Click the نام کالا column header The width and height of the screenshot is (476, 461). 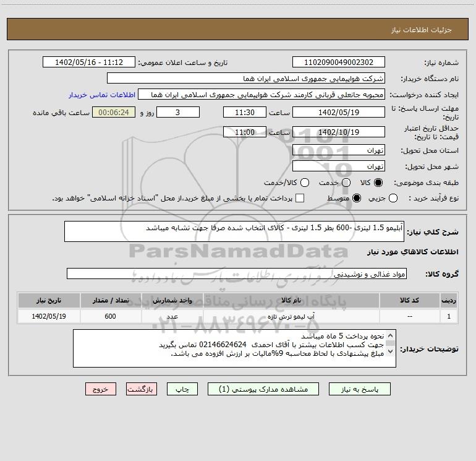(x=291, y=301)
